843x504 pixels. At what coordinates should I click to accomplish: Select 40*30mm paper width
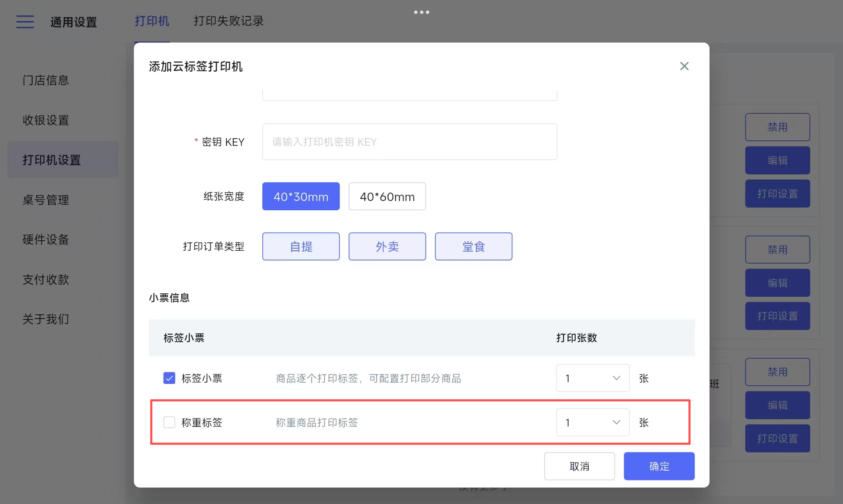(x=301, y=196)
